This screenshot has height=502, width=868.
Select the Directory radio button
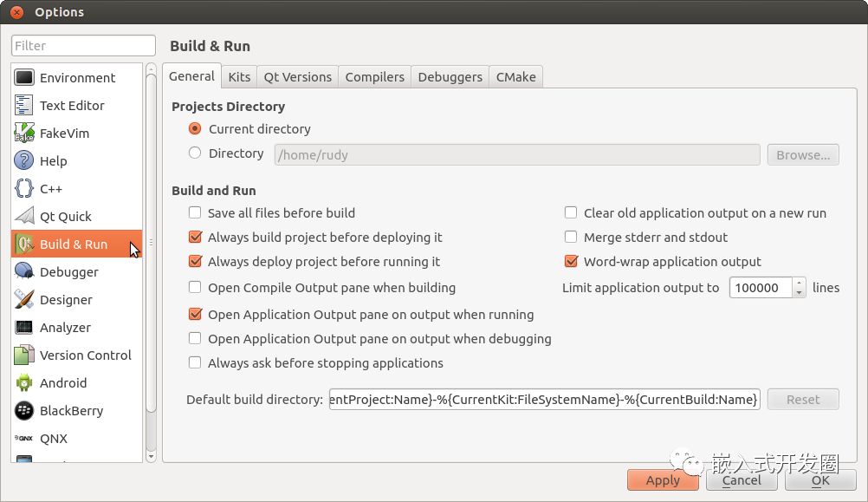[x=195, y=153]
